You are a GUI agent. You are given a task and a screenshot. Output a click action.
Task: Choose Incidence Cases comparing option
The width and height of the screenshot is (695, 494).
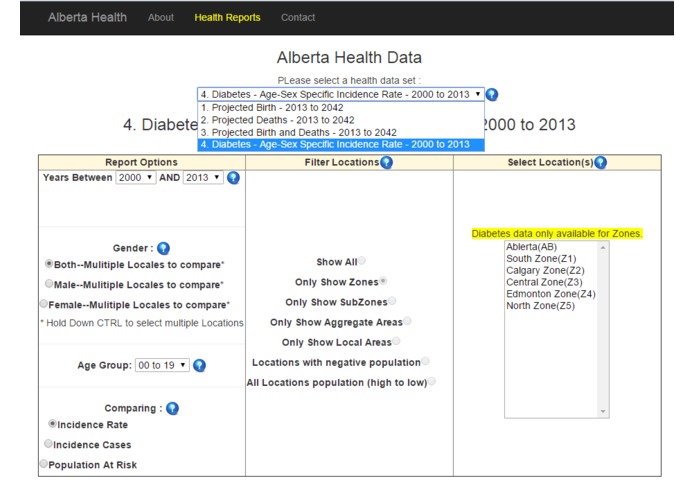click(48, 443)
